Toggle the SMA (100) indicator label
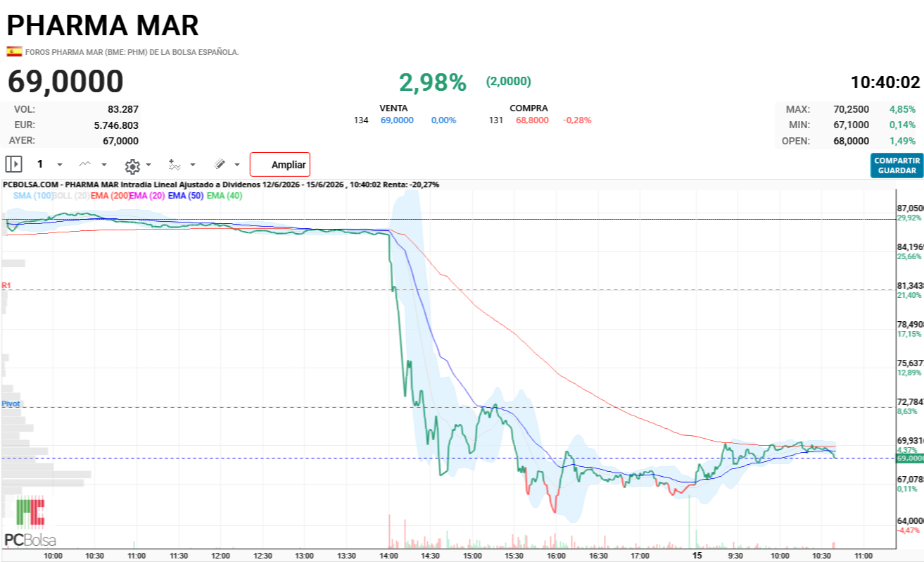924x562 pixels. (x=33, y=196)
